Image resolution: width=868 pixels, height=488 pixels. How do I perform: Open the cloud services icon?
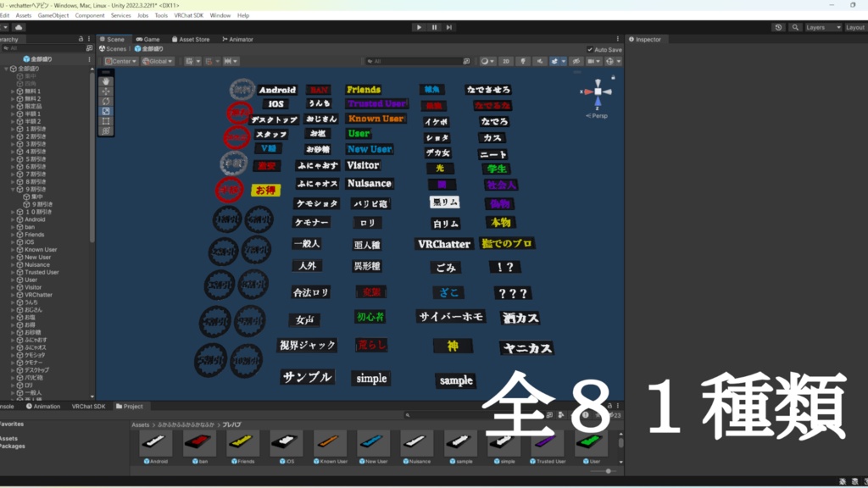click(19, 27)
